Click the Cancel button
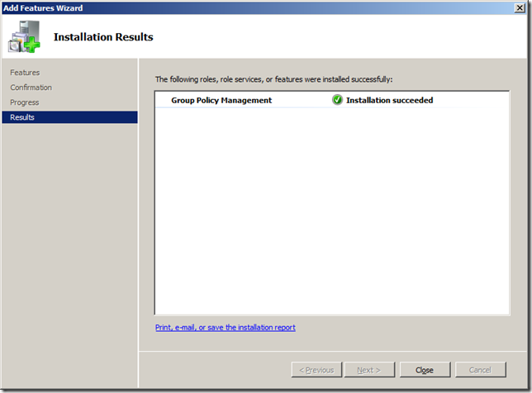The height and width of the screenshot is (393, 532). [479, 370]
